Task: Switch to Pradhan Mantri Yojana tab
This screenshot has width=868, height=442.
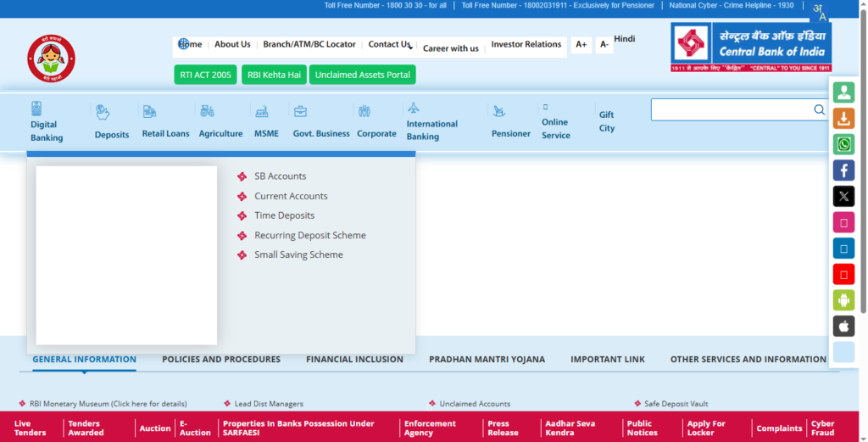Action: [x=487, y=360]
